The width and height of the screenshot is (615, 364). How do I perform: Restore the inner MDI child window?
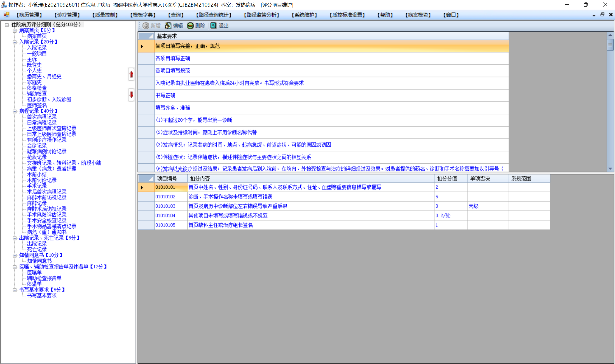[602, 15]
